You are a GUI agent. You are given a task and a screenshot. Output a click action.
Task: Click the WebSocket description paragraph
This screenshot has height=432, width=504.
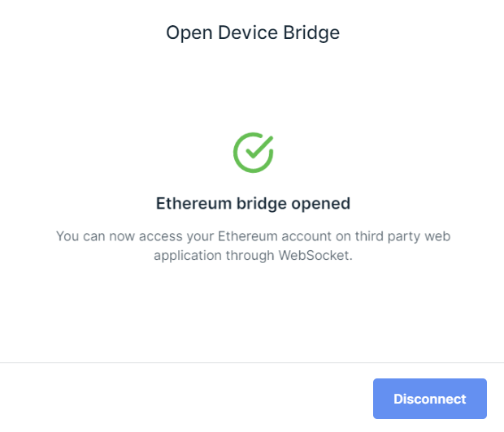(253, 244)
